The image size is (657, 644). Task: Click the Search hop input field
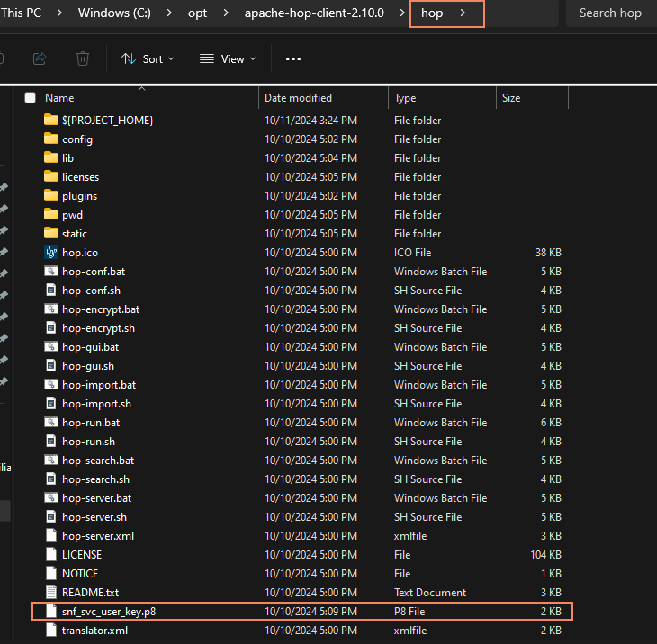pyautogui.click(x=612, y=13)
